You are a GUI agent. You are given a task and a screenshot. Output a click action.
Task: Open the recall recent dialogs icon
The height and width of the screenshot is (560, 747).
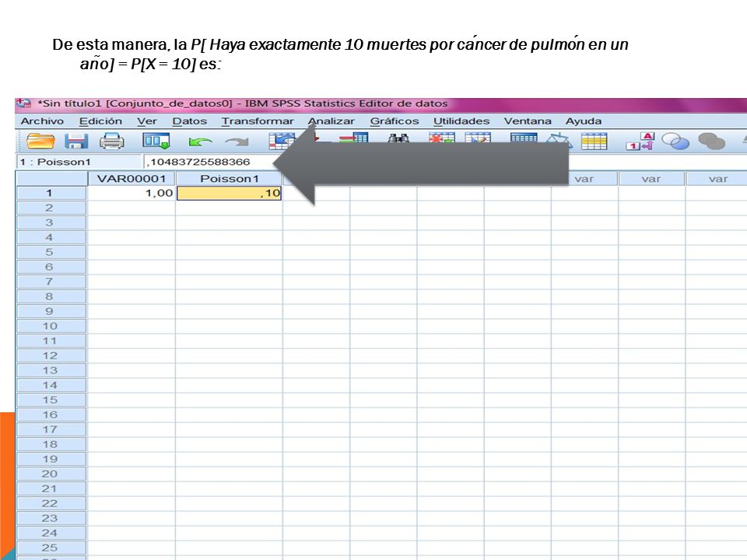pyautogui.click(x=156, y=142)
